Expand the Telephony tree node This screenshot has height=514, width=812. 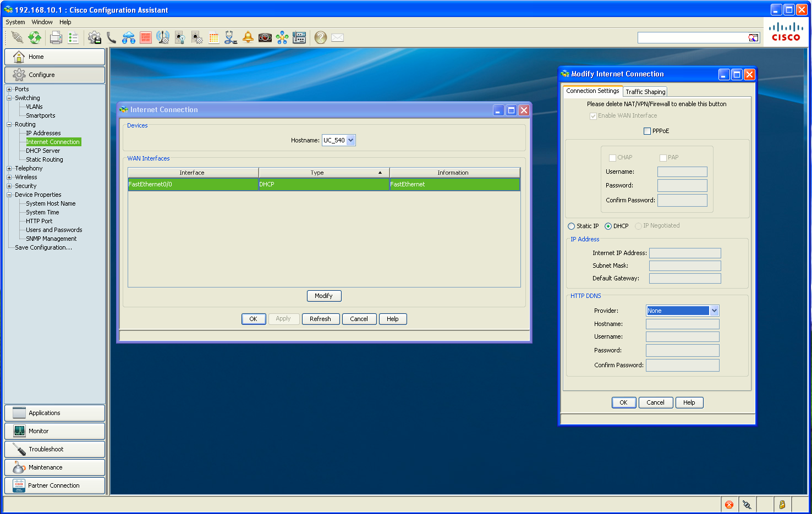pyautogui.click(x=9, y=168)
